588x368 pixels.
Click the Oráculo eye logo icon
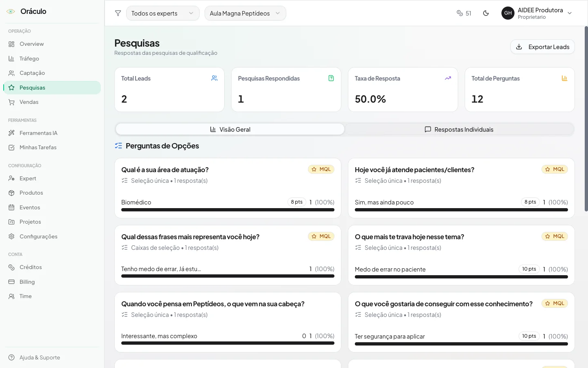point(11,11)
